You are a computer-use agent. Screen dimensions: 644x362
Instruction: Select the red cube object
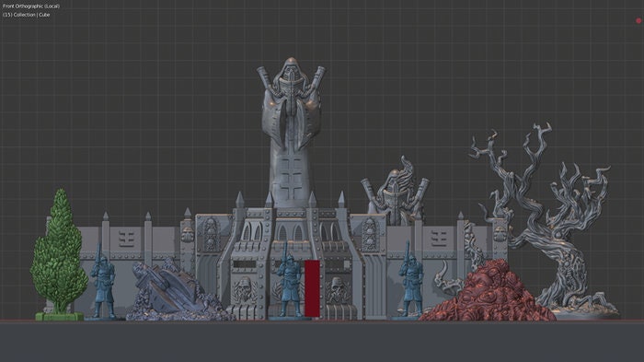pos(312,289)
